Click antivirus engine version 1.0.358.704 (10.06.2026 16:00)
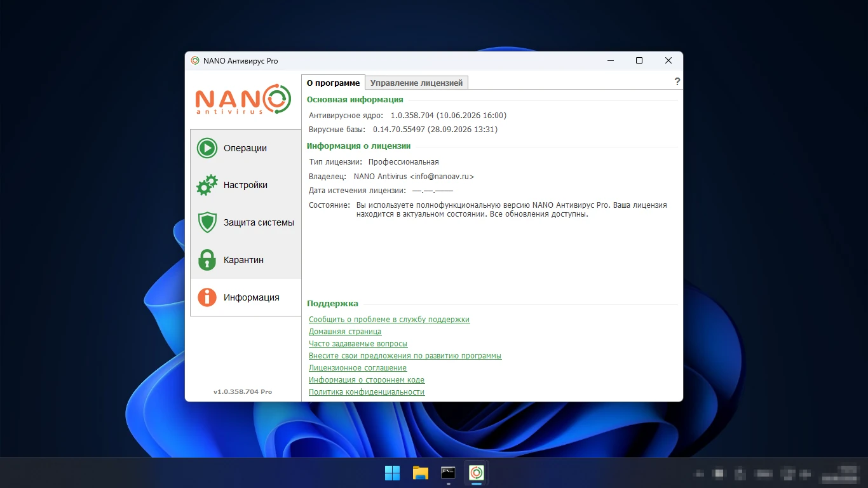Screen dimensions: 868x488 [x=449, y=116]
